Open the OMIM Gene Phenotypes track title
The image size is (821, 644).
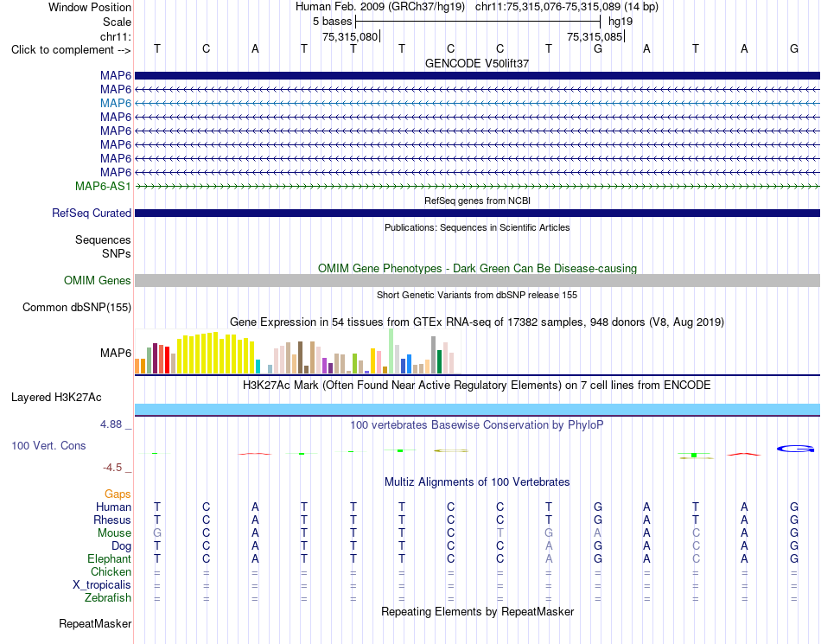(x=477, y=269)
